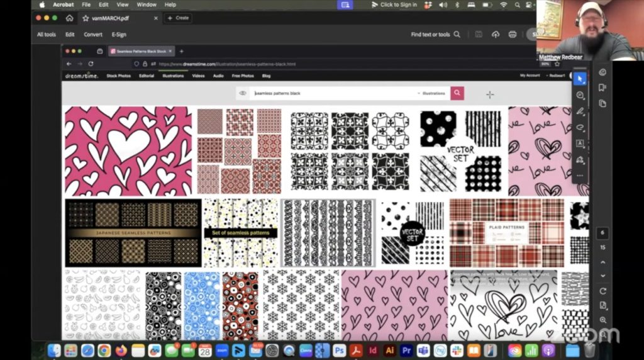The width and height of the screenshot is (644, 360).
Task: Click the cloud upload share icon
Action: coord(496,35)
